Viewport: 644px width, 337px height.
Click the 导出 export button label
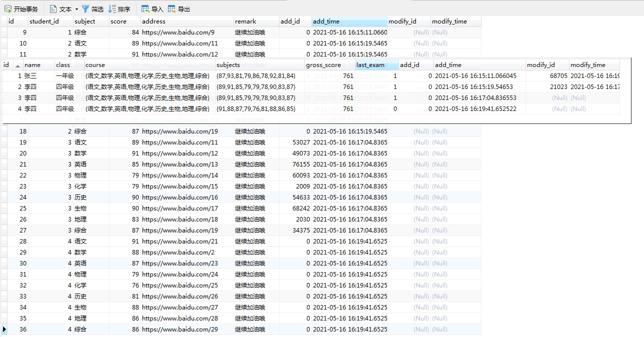point(184,9)
